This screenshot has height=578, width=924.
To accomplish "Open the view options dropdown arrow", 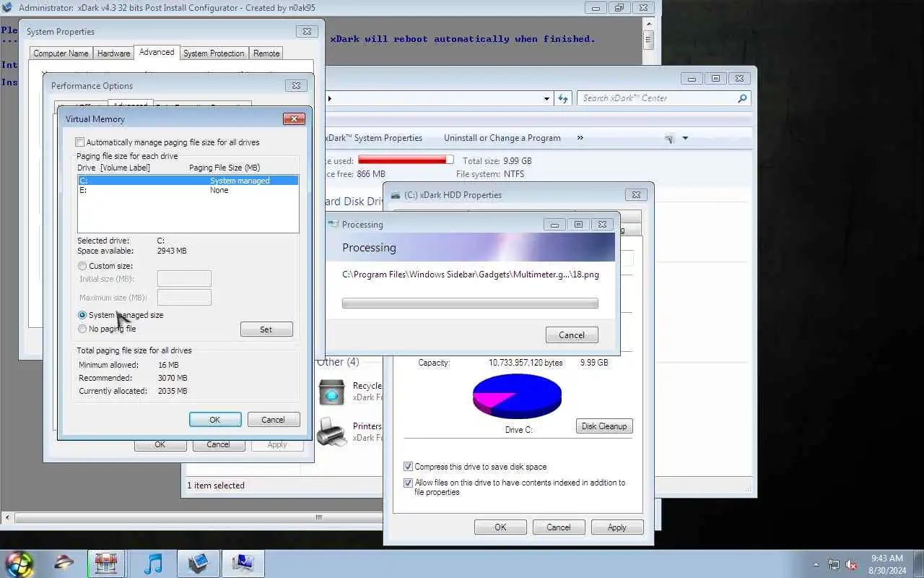I will [685, 138].
